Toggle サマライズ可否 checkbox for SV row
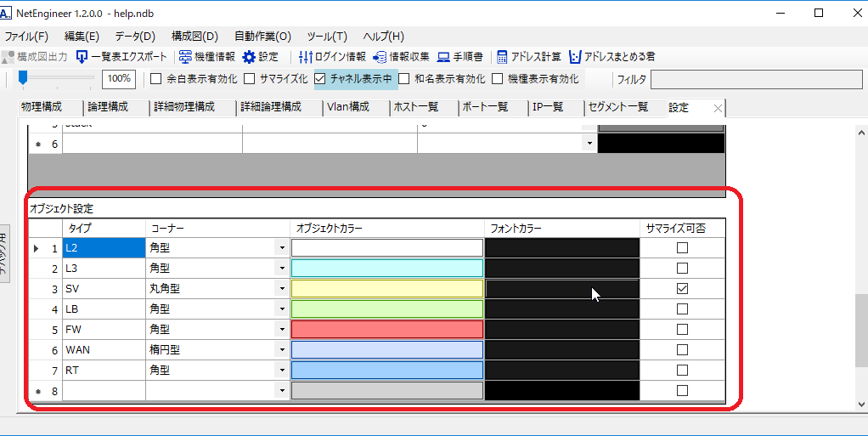Screen dimensions: 868x436 point(682,289)
